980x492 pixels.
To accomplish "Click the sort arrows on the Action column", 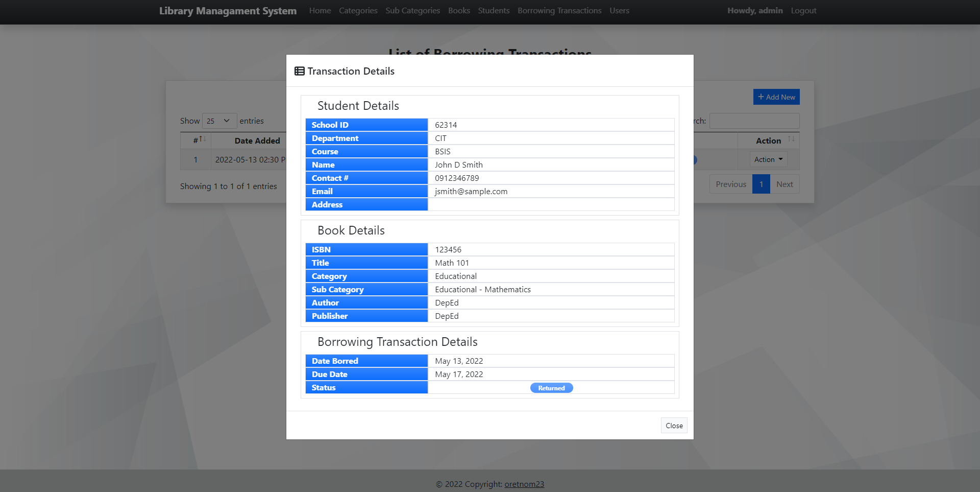I will tap(791, 138).
